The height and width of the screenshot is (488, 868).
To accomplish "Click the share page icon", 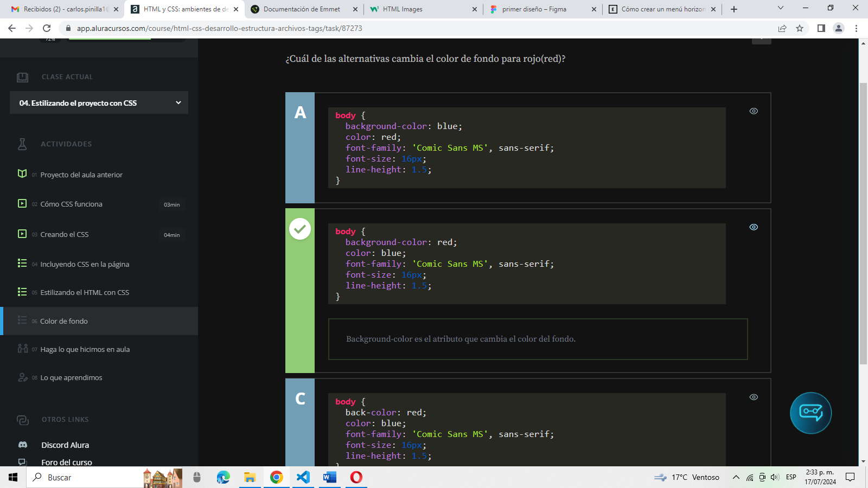I will (x=782, y=28).
